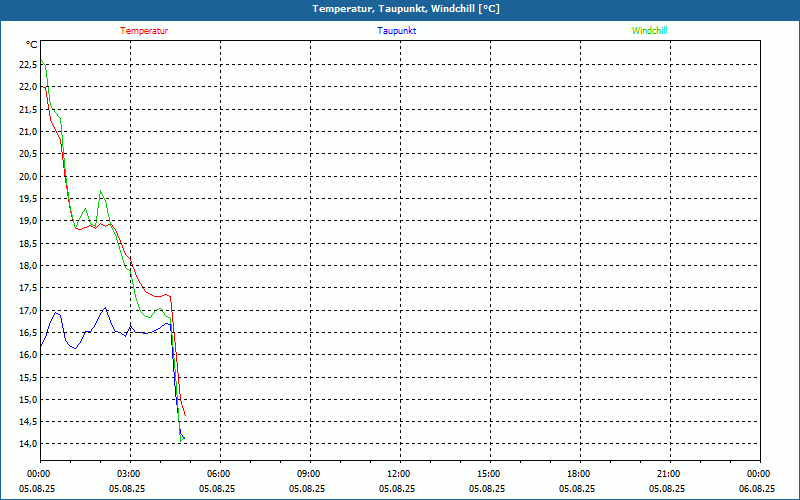Click the 14,5 y-axis value
The width and height of the screenshot is (800, 500).
pos(28,421)
